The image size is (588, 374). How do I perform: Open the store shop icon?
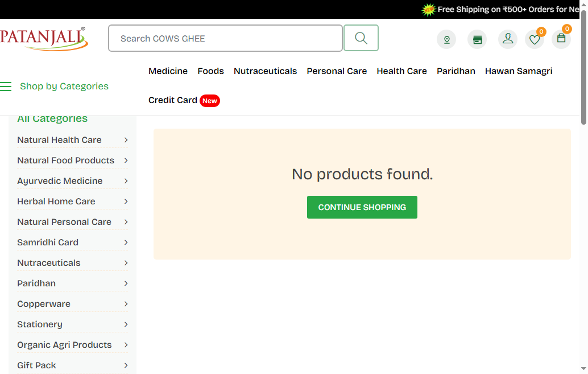477,39
